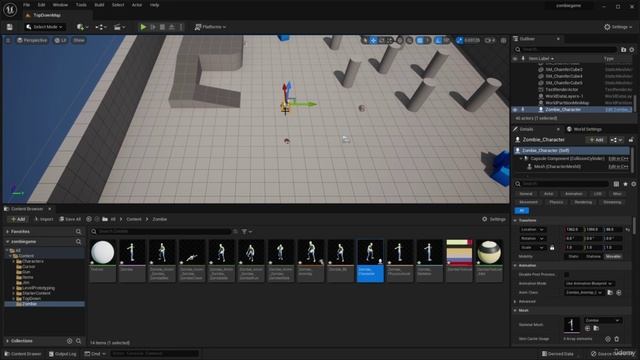Open the Details panel settings gear

633,184
